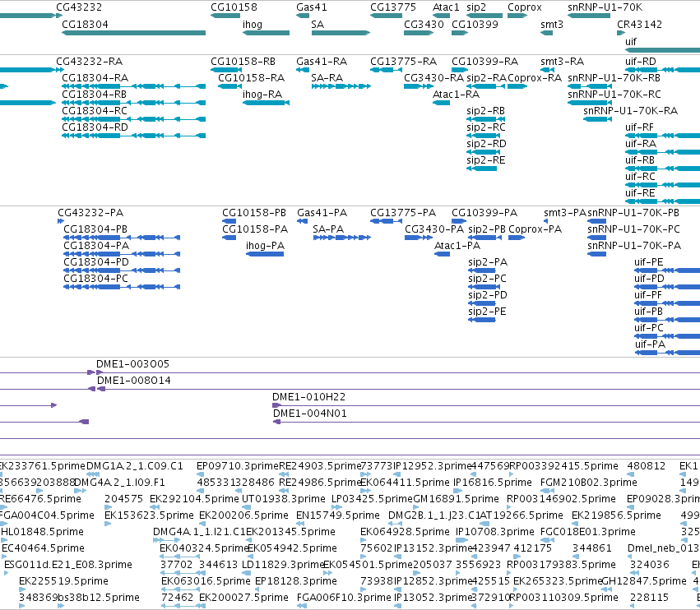The width and height of the screenshot is (700, 610).
Task: Click EST EK040324.5prime
Action: click(x=204, y=548)
